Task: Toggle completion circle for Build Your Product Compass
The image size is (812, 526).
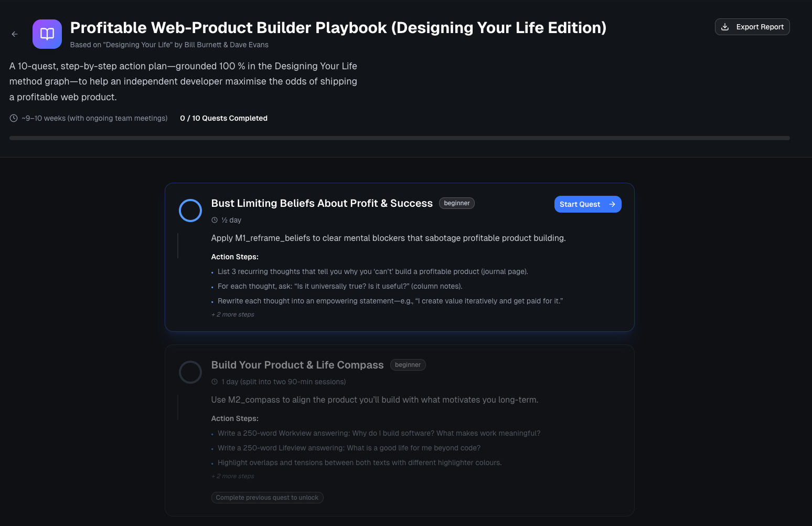Action: 190,372
